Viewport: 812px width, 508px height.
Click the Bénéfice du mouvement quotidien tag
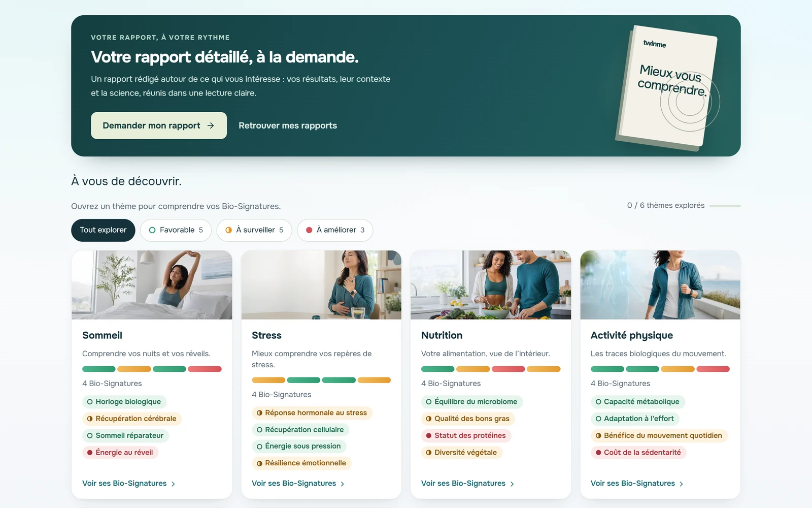[x=659, y=435]
